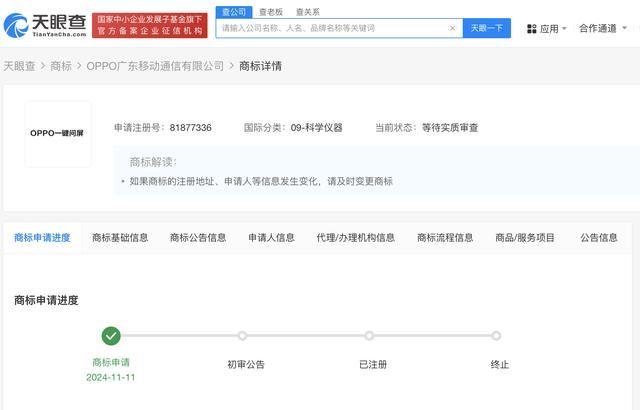This screenshot has width=640, height=410.
Task: Expand the 合作通道 dropdown arrow
Action: pyautogui.click(x=624, y=28)
